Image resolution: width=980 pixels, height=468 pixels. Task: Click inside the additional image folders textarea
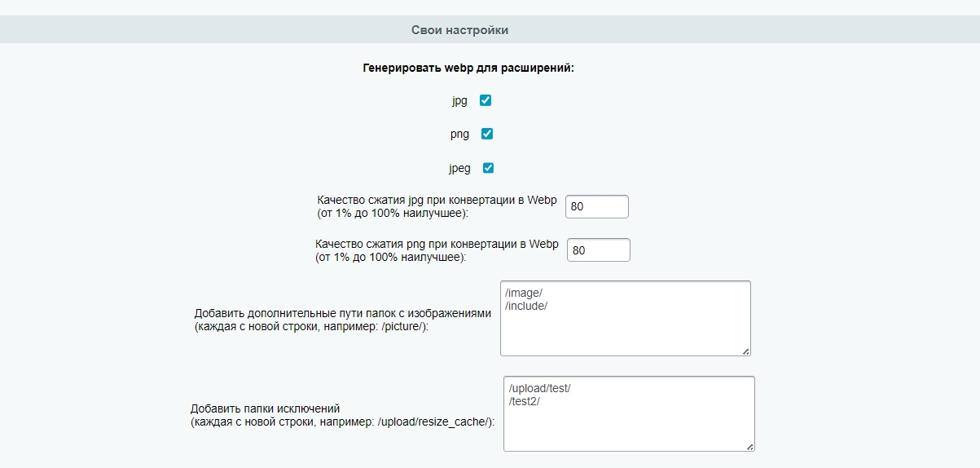coord(625,330)
